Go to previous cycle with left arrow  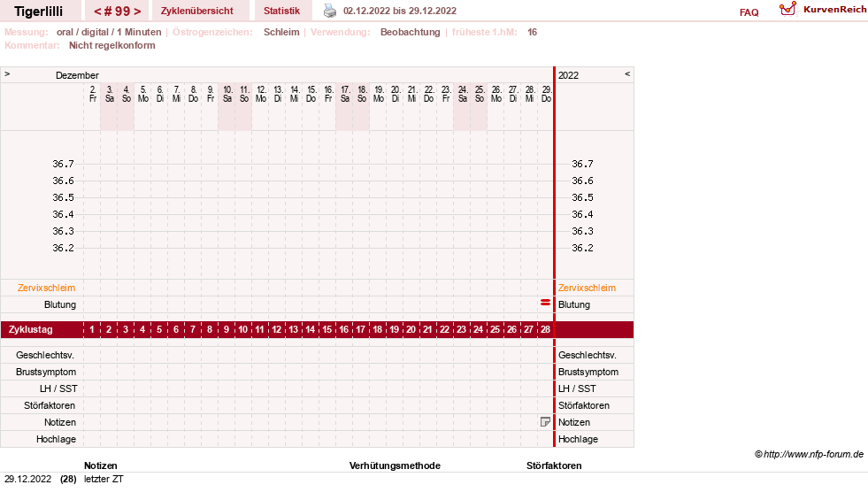(x=97, y=12)
